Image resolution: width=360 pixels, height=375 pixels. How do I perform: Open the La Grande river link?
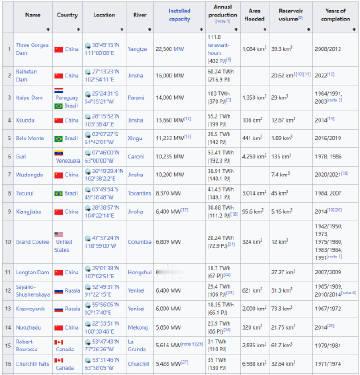137,345
